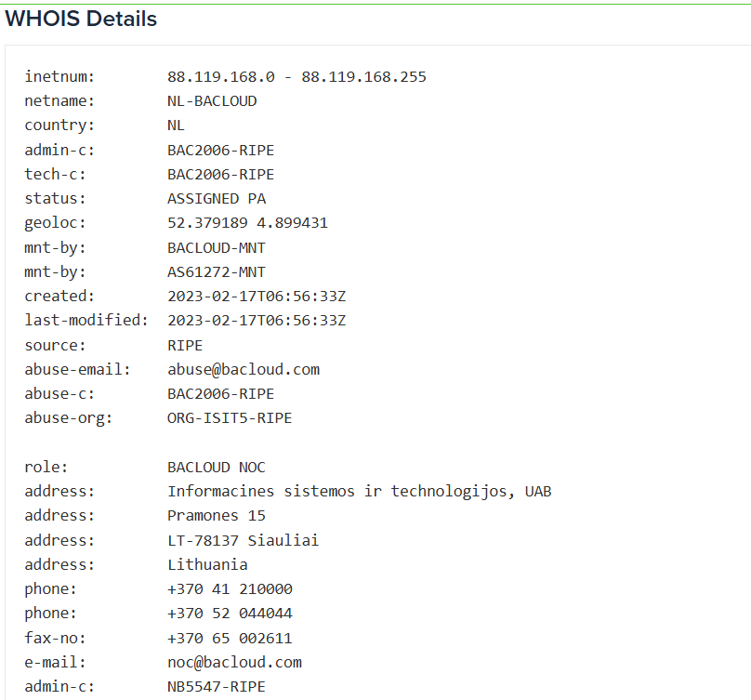
Task: Click the geoloc field label
Action: pyautogui.click(x=55, y=223)
